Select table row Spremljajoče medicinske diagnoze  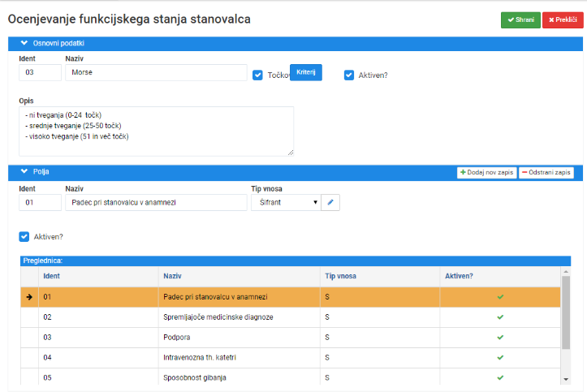(291, 317)
